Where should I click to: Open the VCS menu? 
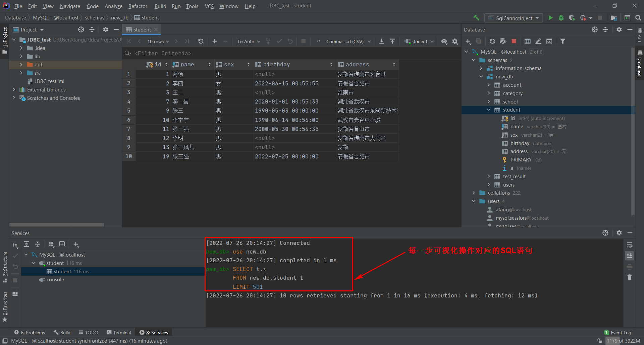[209, 6]
